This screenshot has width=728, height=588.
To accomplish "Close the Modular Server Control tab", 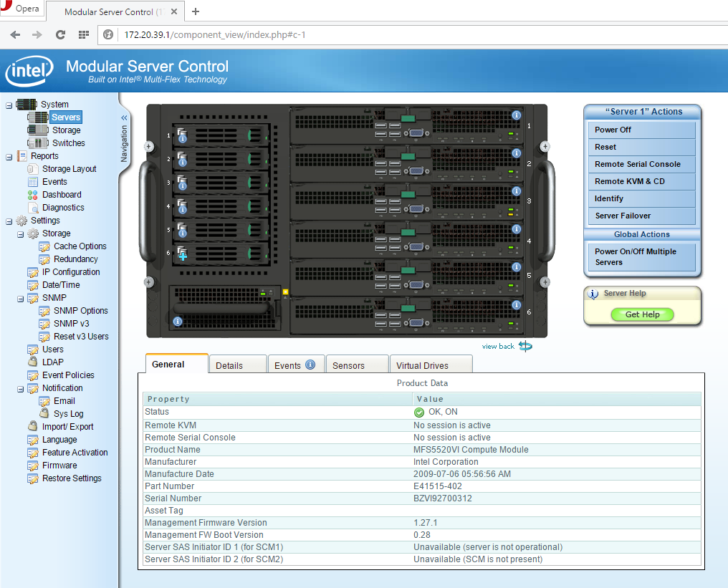I will [x=174, y=11].
